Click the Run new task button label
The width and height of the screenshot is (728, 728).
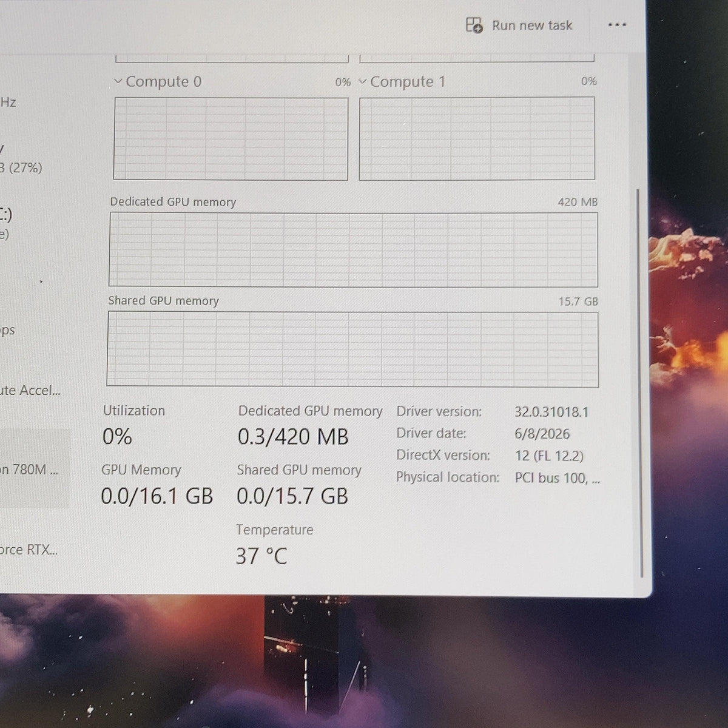pos(532,25)
